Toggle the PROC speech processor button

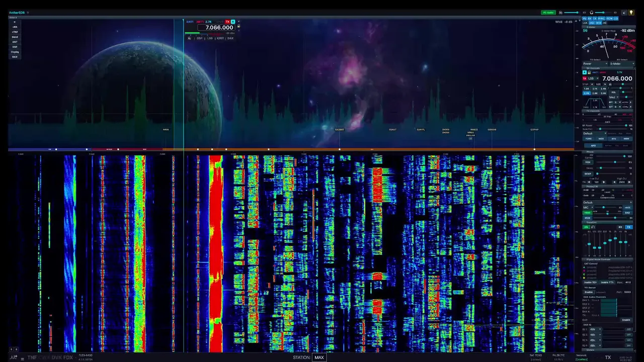pyautogui.click(x=587, y=213)
